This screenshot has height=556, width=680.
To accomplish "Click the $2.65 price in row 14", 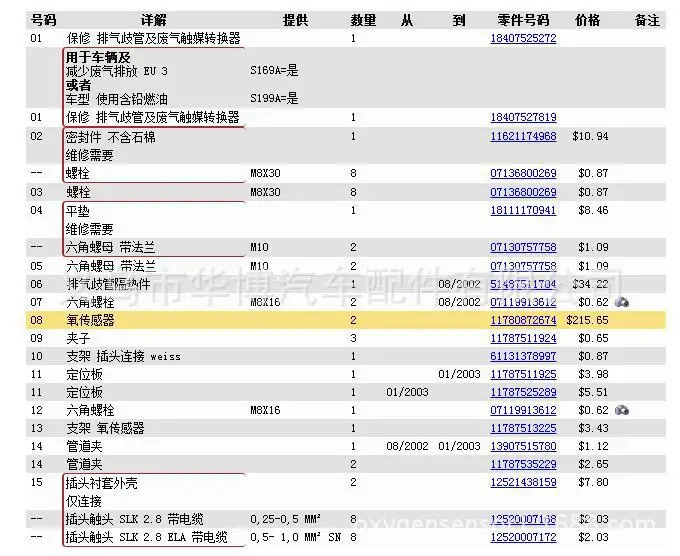I will [593, 464].
